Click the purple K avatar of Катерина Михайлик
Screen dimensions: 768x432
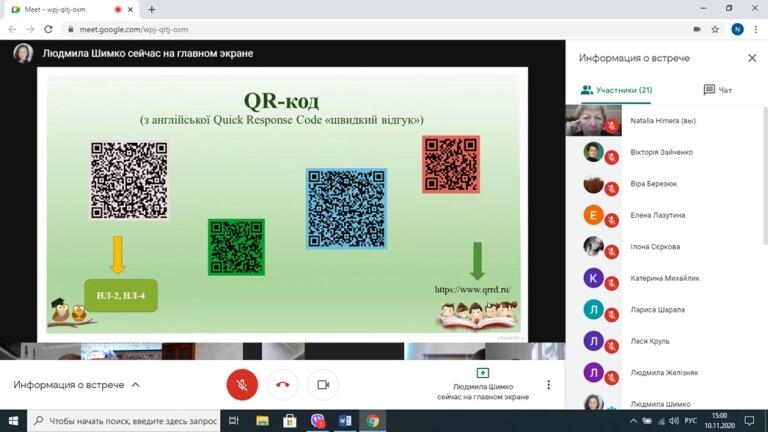[x=593, y=278]
